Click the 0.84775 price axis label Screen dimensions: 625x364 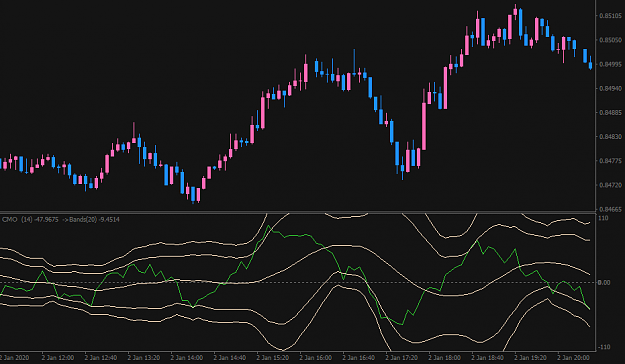(610, 161)
